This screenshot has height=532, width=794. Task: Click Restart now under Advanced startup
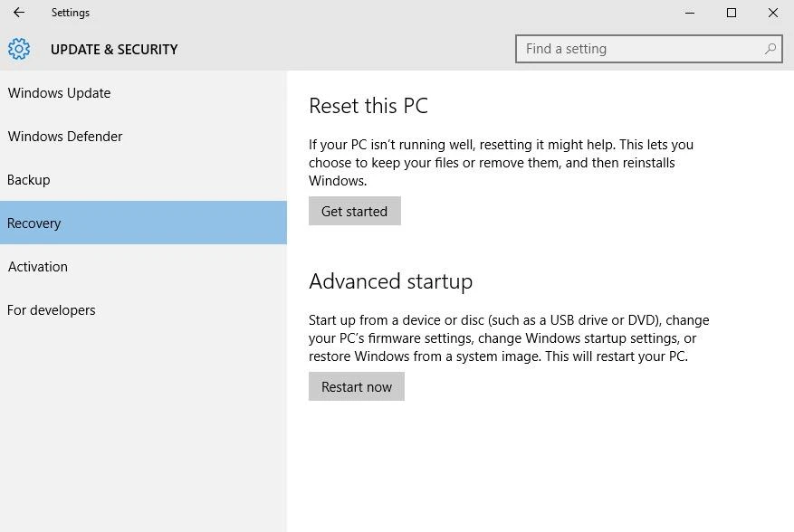click(x=357, y=387)
